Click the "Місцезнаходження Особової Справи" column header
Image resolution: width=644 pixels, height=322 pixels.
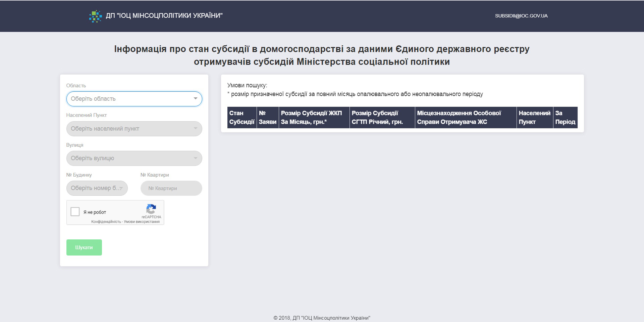(x=466, y=118)
